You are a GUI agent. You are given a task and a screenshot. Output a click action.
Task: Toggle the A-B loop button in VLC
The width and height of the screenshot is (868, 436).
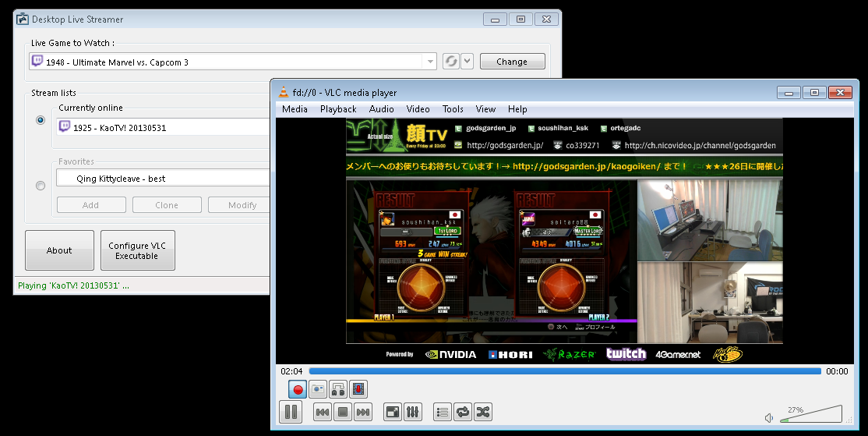[338, 389]
